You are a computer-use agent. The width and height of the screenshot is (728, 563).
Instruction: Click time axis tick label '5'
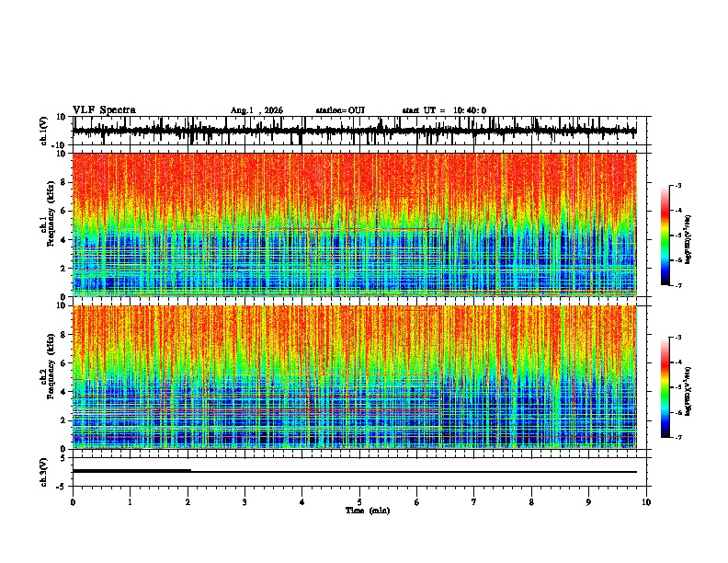tap(359, 502)
